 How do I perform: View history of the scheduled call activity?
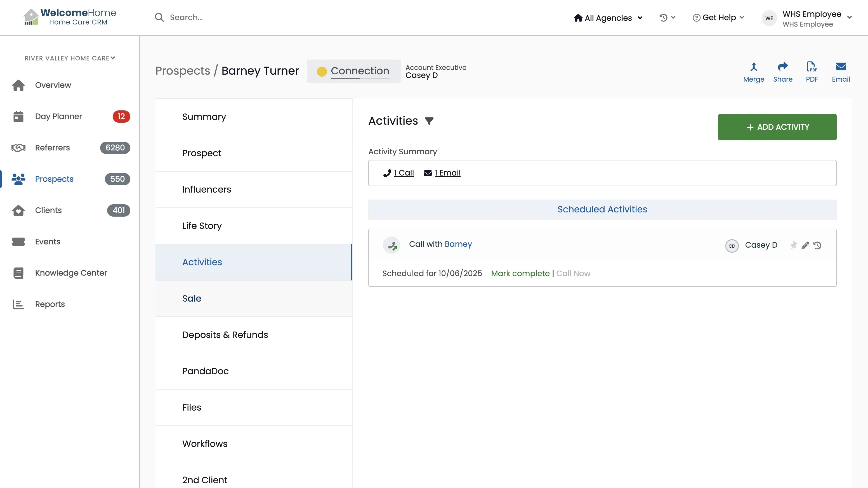pos(817,245)
